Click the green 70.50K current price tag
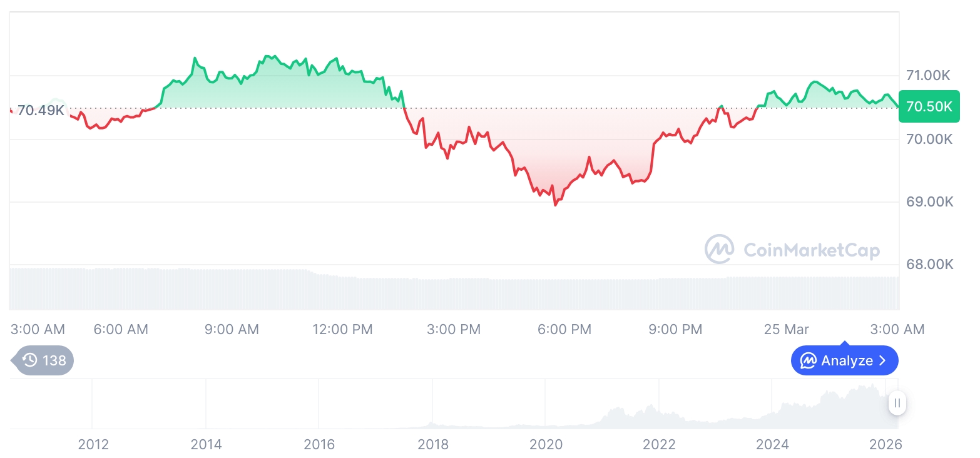The image size is (980, 458). pyautogui.click(x=929, y=106)
